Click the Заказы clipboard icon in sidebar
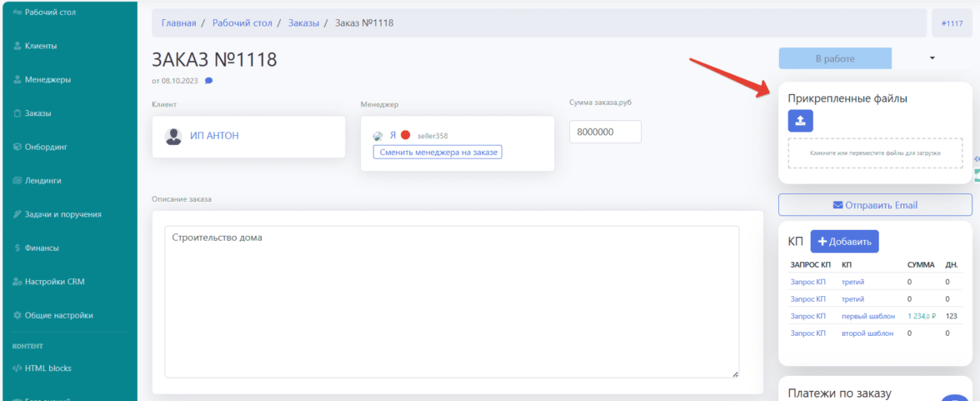The image size is (980, 401). (x=17, y=113)
